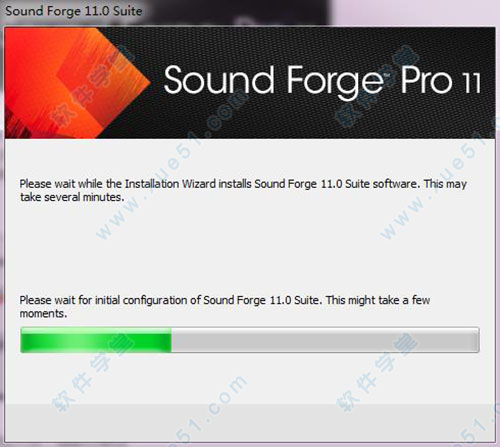Click the gray unfilled part of progress bar
The image size is (500, 447).
[325, 340]
